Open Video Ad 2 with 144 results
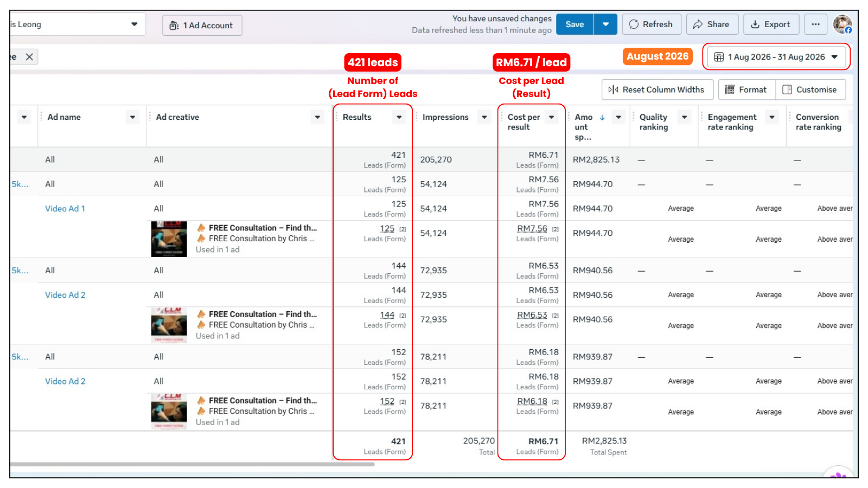Image resolution: width=868 pixels, height=488 pixels. coord(65,295)
